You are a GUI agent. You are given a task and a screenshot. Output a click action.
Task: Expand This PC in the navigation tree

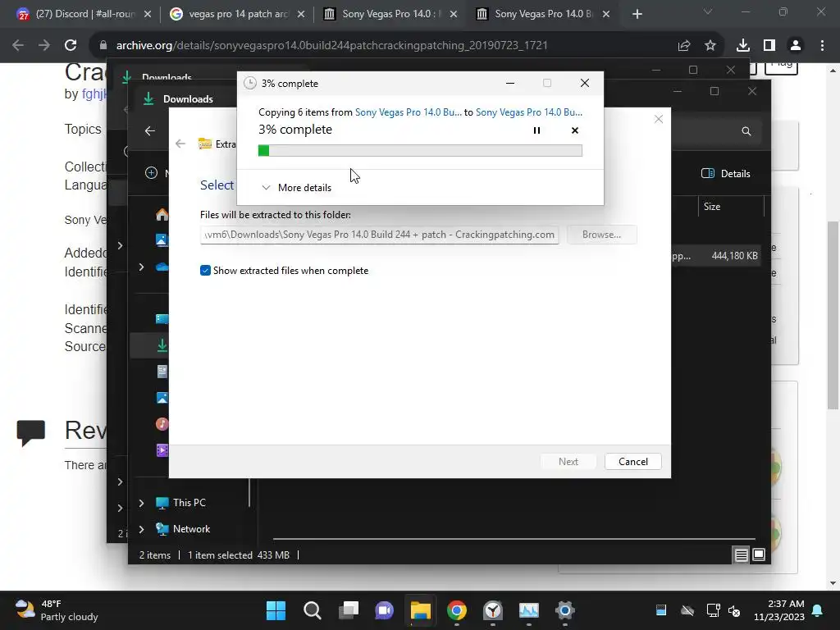141,503
